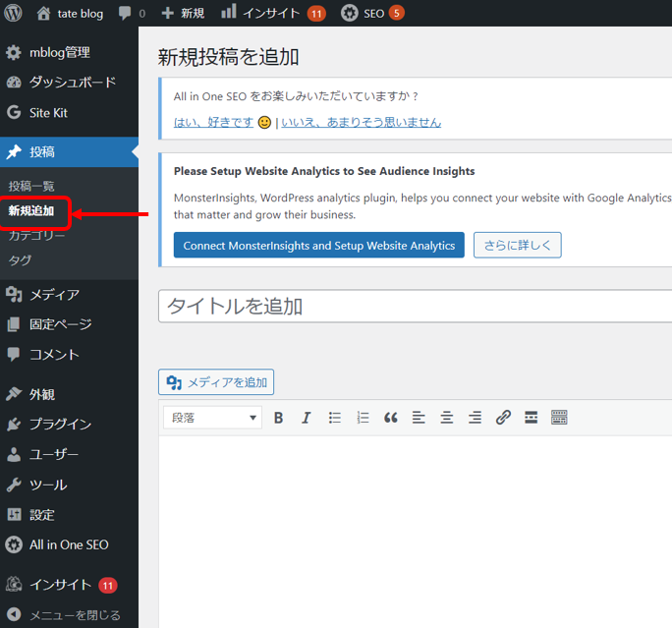
Task: Click the さらに詳しく button
Action: [517, 246]
